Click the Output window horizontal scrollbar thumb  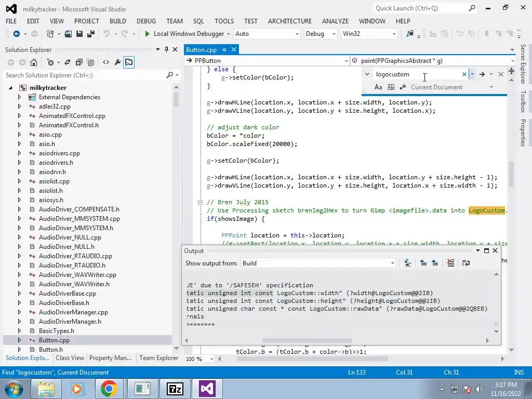pos(307,340)
